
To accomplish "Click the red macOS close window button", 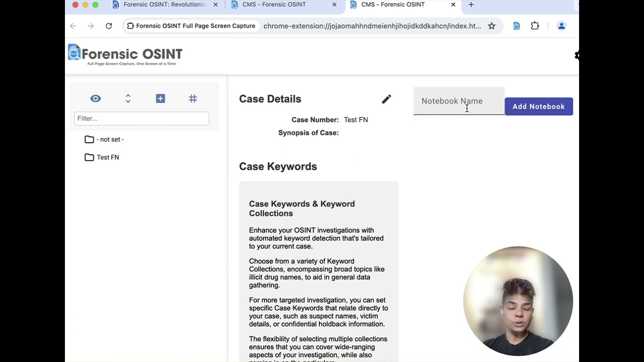I will [75, 5].
